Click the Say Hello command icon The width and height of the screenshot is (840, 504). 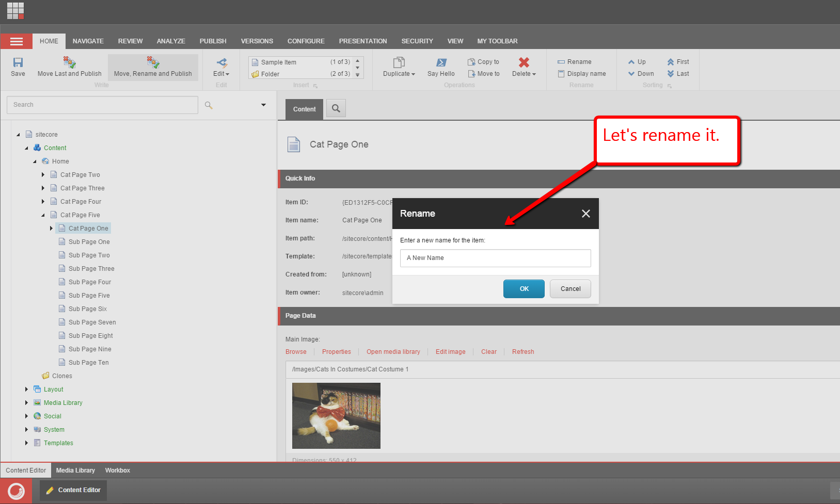tap(441, 62)
